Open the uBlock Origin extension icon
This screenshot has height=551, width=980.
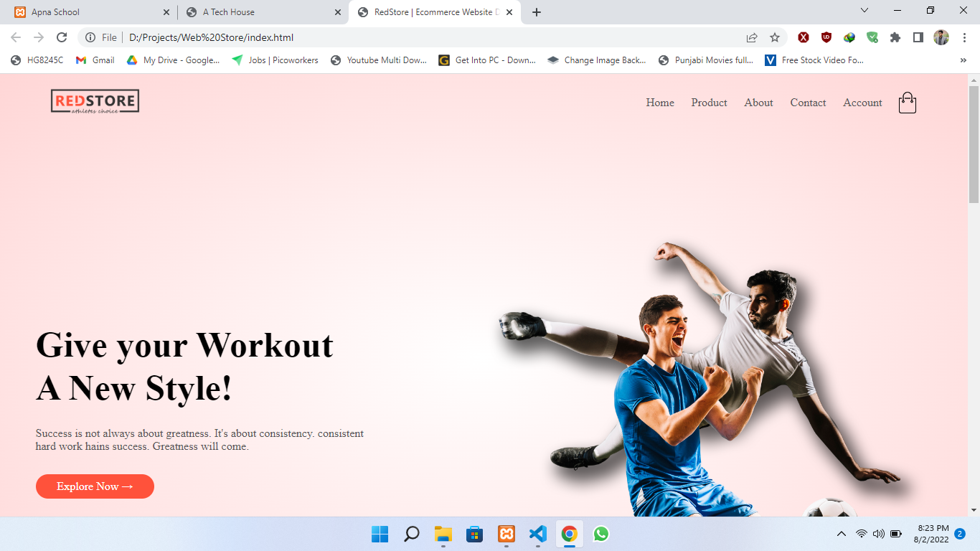826,37
